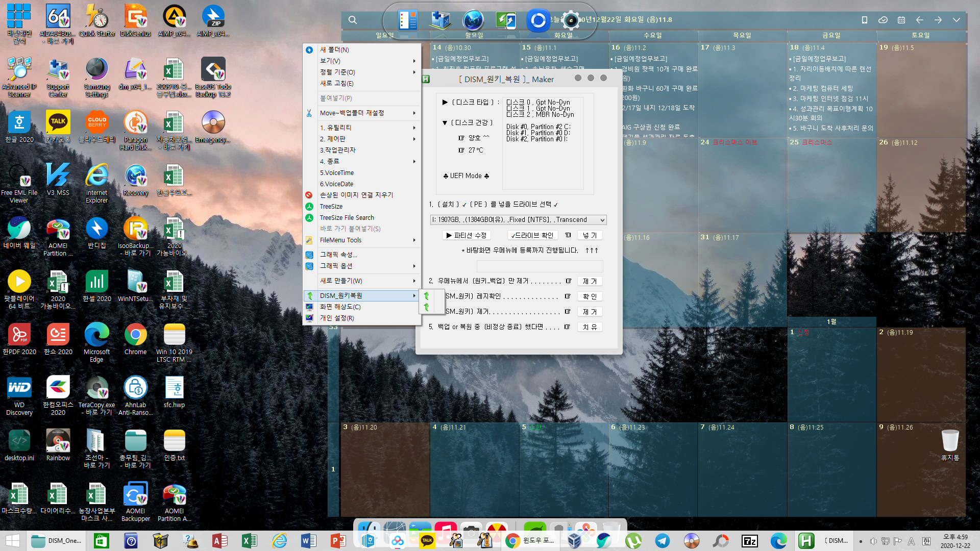
Task: Click the first green arrow in DISM submenu
Action: (426, 296)
